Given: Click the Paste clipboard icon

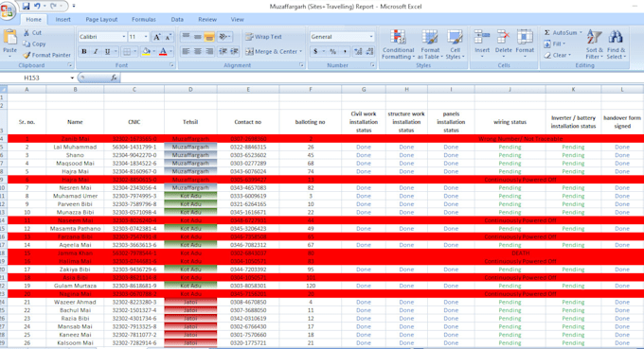Looking at the screenshot, I should coord(9,37).
